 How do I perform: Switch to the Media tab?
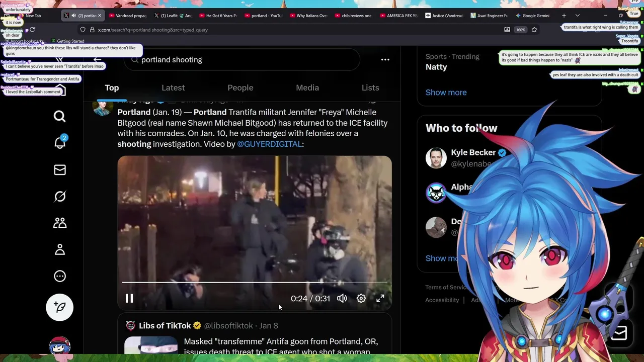[x=307, y=87]
